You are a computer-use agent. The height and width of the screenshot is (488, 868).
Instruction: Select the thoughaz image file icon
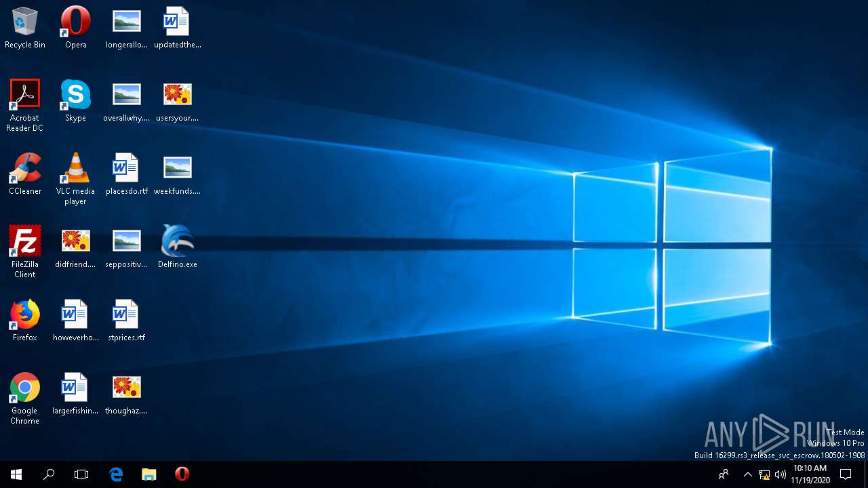coord(127,394)
